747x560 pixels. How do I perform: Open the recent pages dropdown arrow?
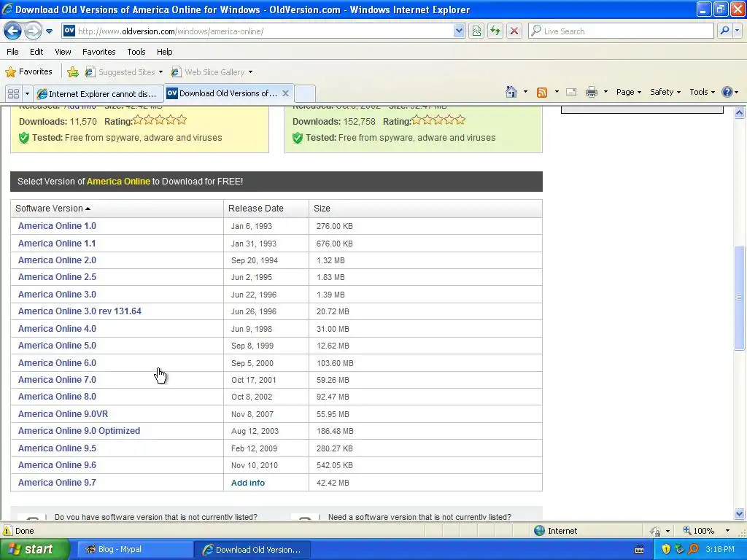tap(49, 31)
